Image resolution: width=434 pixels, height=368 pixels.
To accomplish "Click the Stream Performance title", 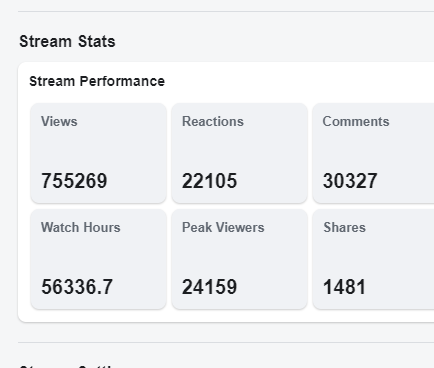I will point(97,81).
